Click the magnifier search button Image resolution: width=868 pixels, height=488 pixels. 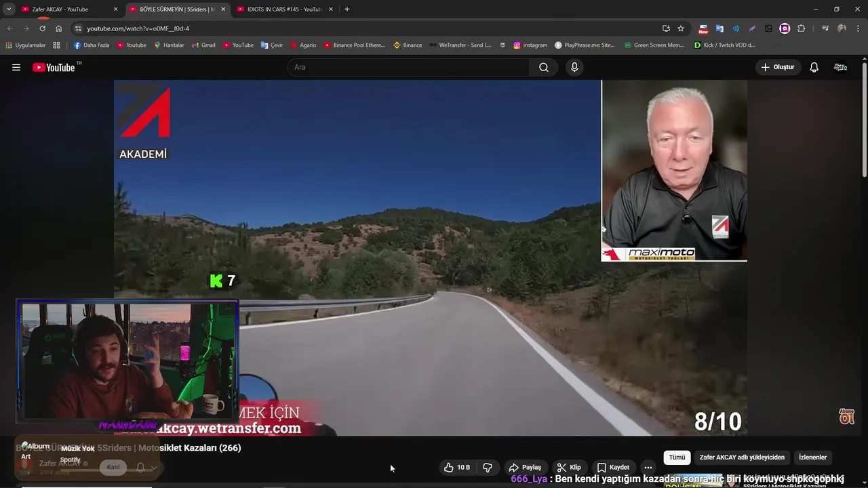[544, 67]
